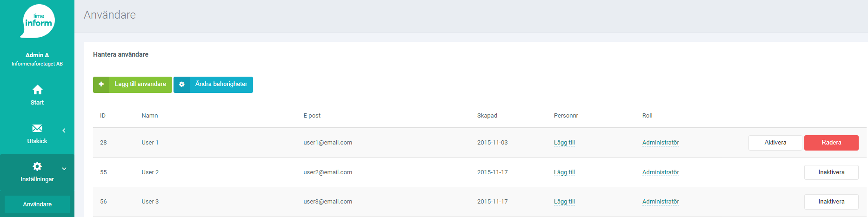868x217 pixels.
Task: Click Admin A profile name
Action: click(x=37, y=55)
